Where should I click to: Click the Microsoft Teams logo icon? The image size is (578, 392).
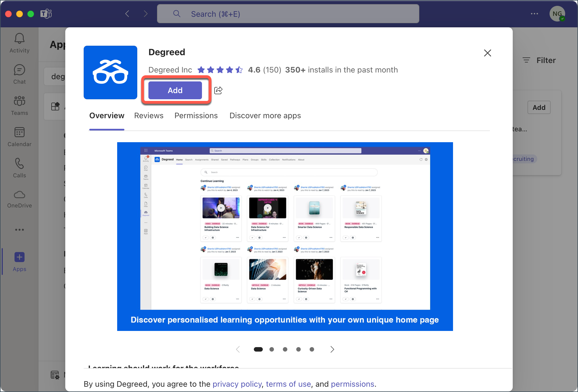[x=46, y=14]
